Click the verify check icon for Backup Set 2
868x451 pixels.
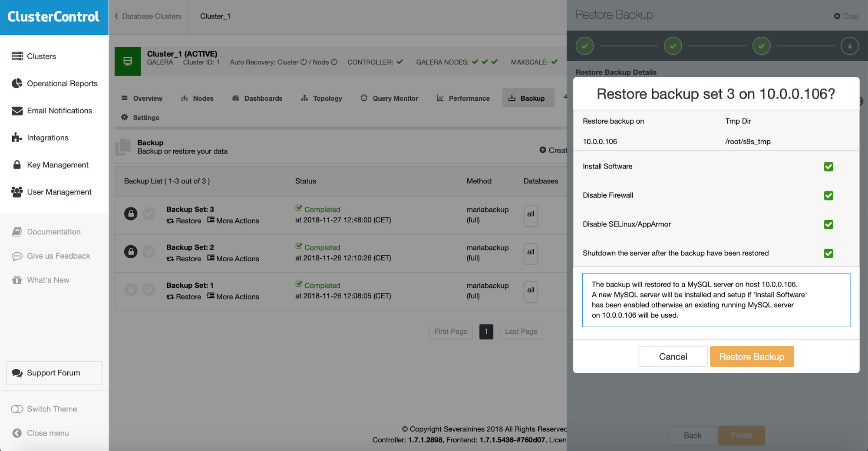click(x=149, y=251)
